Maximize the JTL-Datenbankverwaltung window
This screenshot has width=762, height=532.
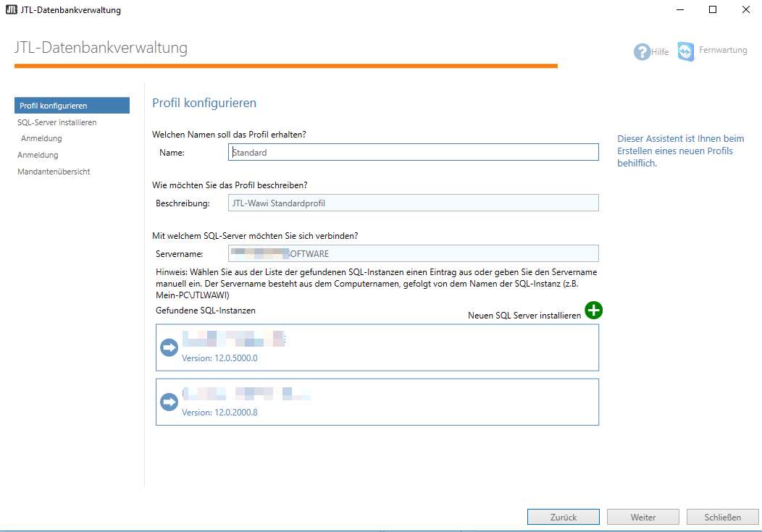(x=713, y=9)
